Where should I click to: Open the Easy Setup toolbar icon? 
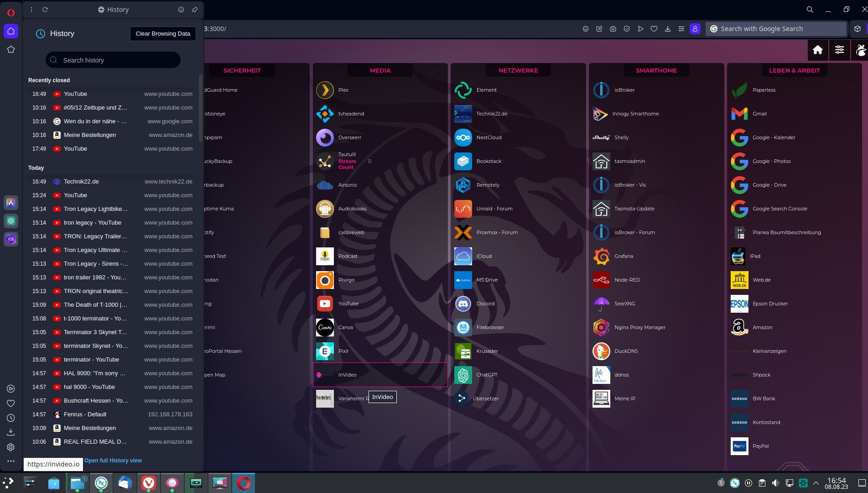coord(681,29)
